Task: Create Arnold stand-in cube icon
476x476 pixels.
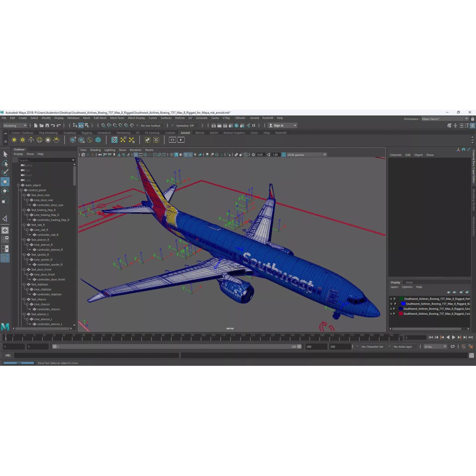Action: pyautogui.click(x=73, y=140)
